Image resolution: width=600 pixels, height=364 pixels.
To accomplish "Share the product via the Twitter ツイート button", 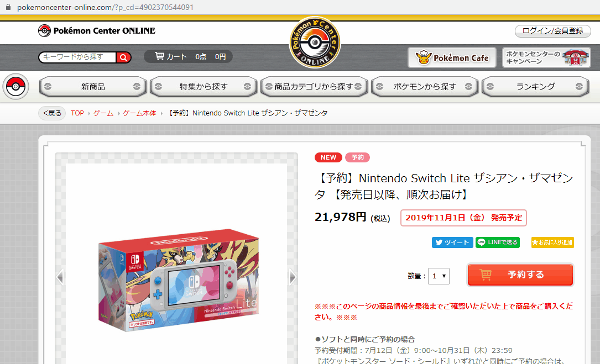I will [453, 242].
